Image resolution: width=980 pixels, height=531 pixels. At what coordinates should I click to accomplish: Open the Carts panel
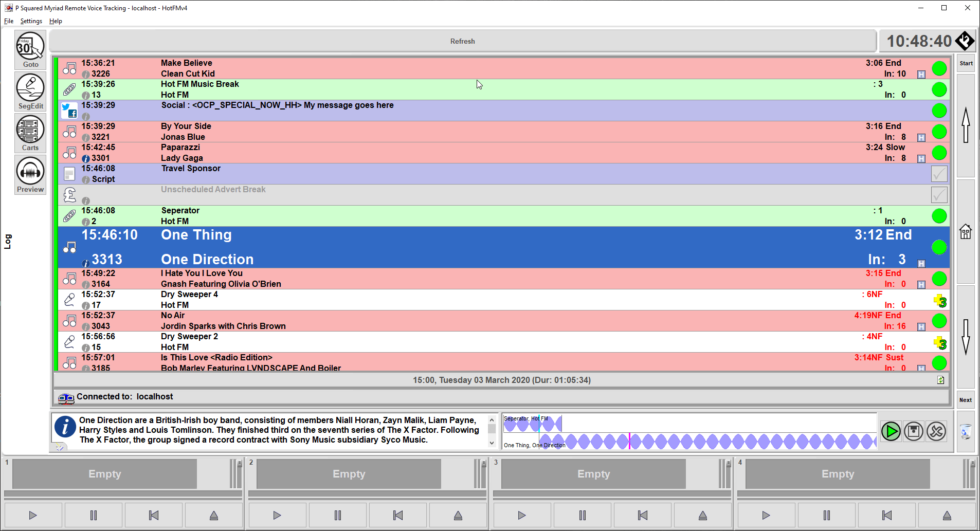coord(30,133)
